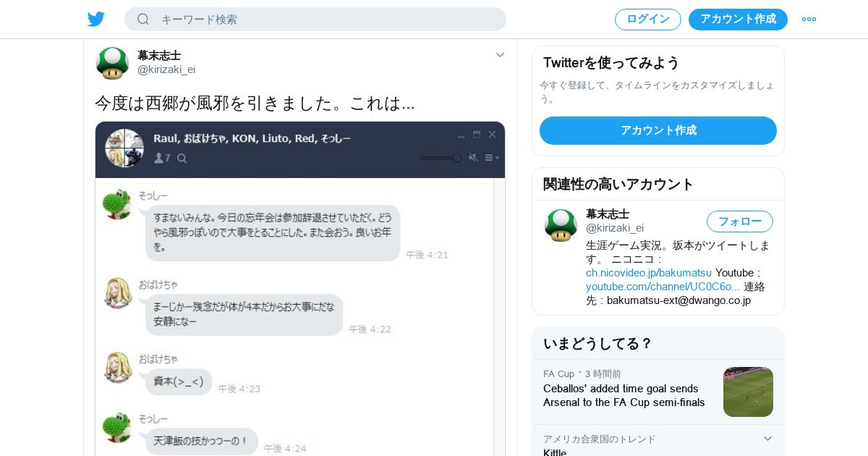Click message bubble まーじかー残念だが
The width and height of the screenshot is (868, 456).
pyautogui.click(x=244, y=314)
